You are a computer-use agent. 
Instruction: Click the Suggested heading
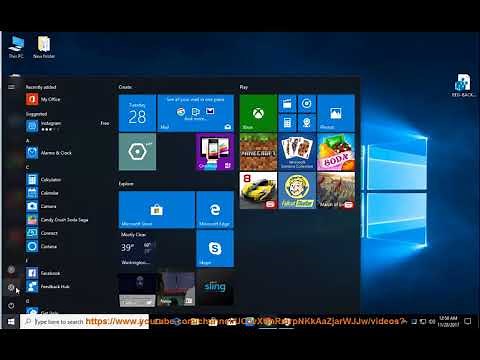(36, 114)
